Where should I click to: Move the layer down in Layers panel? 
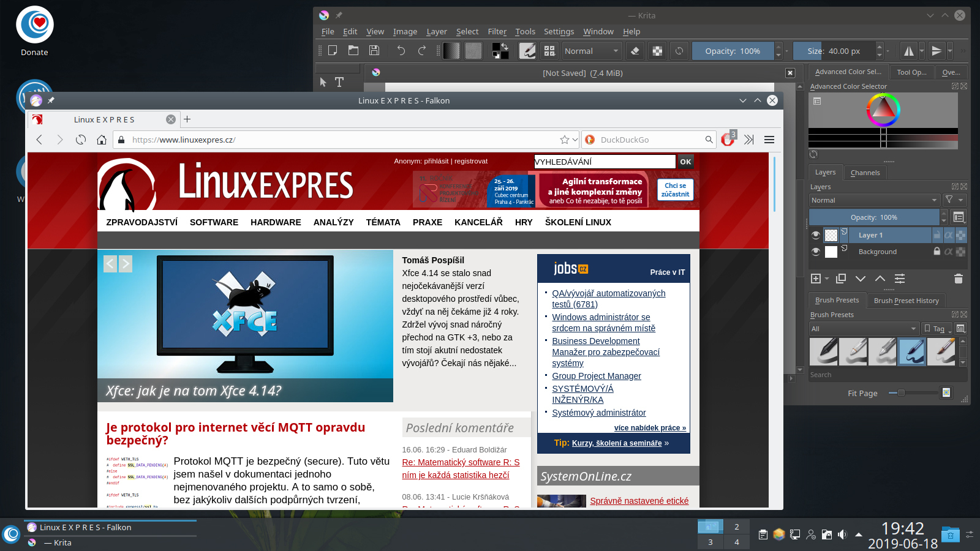point(861,279)
